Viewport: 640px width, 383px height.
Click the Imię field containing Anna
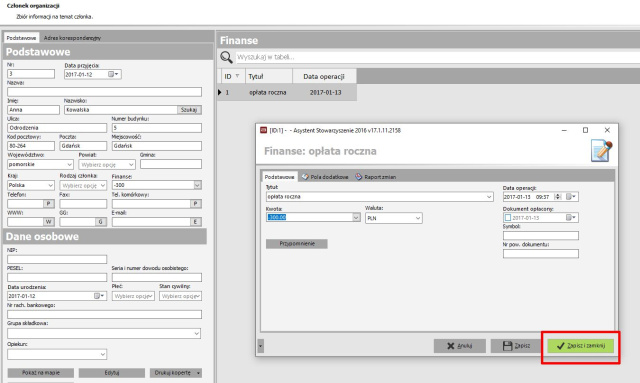pyautogui.click(x=33, y=110)
